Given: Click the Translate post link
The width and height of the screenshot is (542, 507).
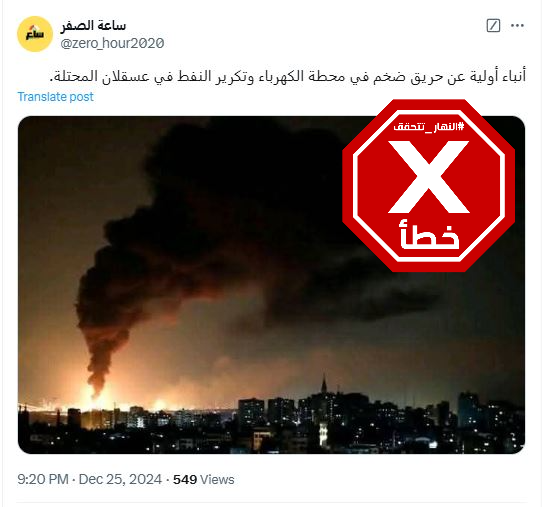Looking at the screenshot, I should 56,97.
